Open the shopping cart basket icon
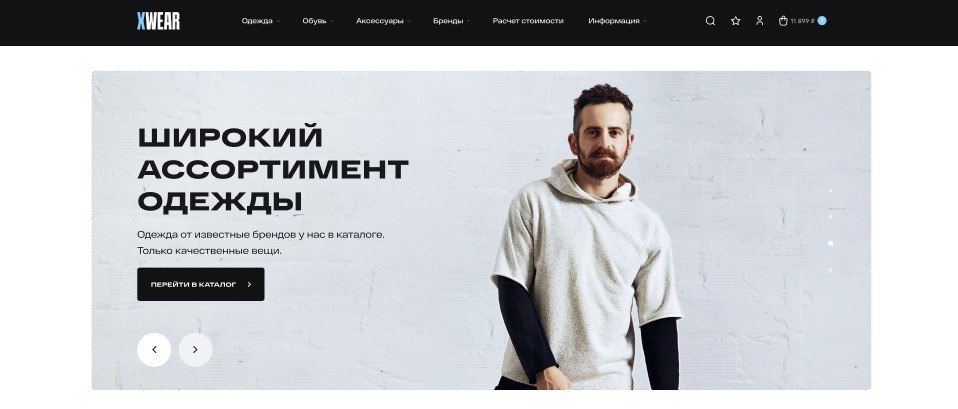 [x=783, y=21]
